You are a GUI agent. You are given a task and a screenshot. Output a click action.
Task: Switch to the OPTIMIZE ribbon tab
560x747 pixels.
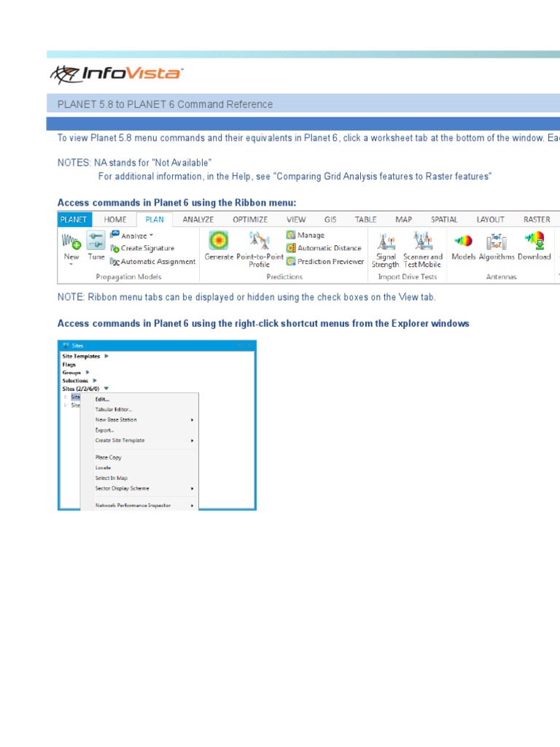[250, 219]
